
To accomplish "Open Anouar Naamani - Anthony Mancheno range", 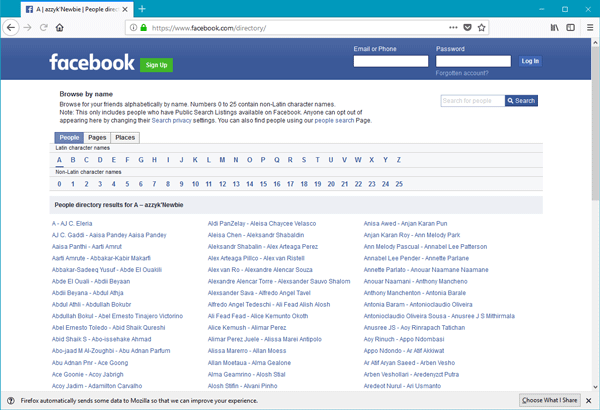I will coord(415,281).
